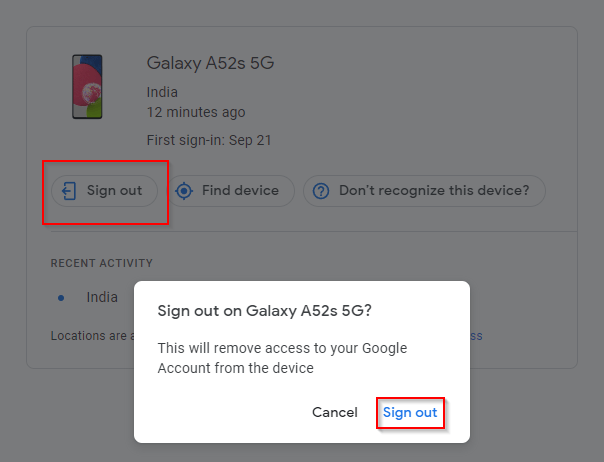This screenshot has width=604, height=462.
Task: Click the "Sign out on Galaxy A52s 5G?" title
Action: pos(265,310)
